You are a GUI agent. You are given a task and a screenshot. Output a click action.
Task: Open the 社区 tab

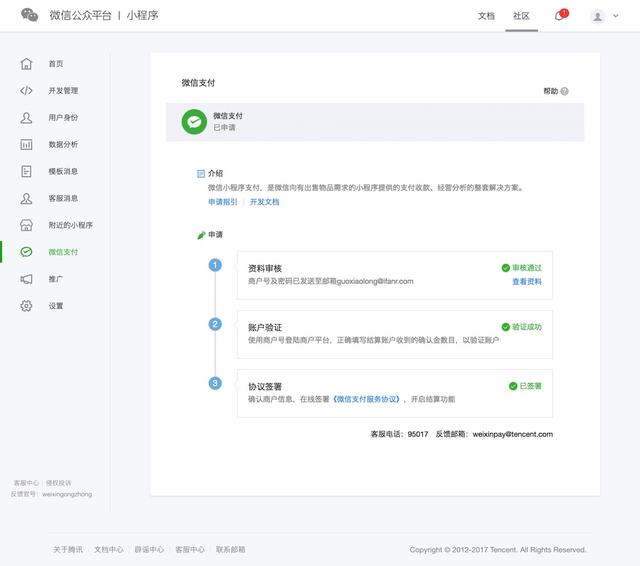[521, 16]
